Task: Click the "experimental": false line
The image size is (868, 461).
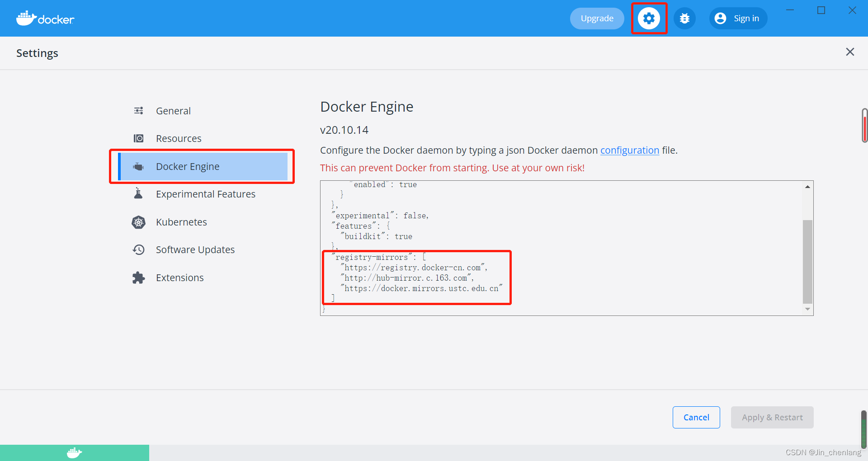Action: point(380,216)
